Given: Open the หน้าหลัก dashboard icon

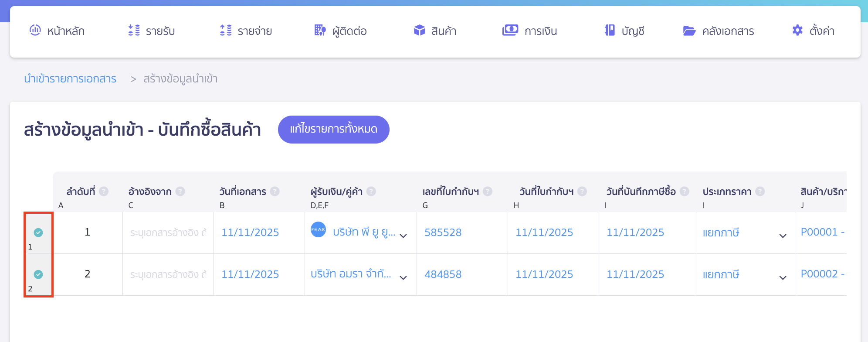Looking at the screenshot, I should pyautogui.click(x=35, y=30).
